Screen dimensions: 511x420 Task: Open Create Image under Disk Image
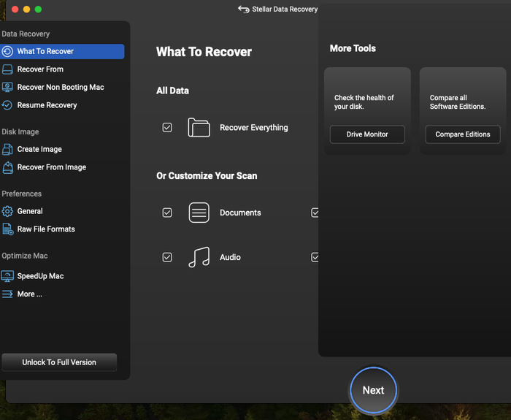pos(62,149)
